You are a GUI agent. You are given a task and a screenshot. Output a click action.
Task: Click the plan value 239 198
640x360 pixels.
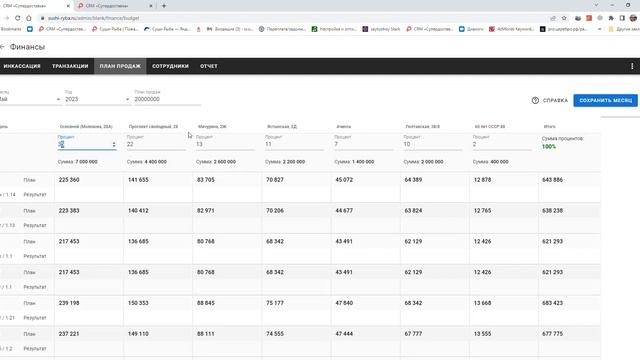coord(69,303)
